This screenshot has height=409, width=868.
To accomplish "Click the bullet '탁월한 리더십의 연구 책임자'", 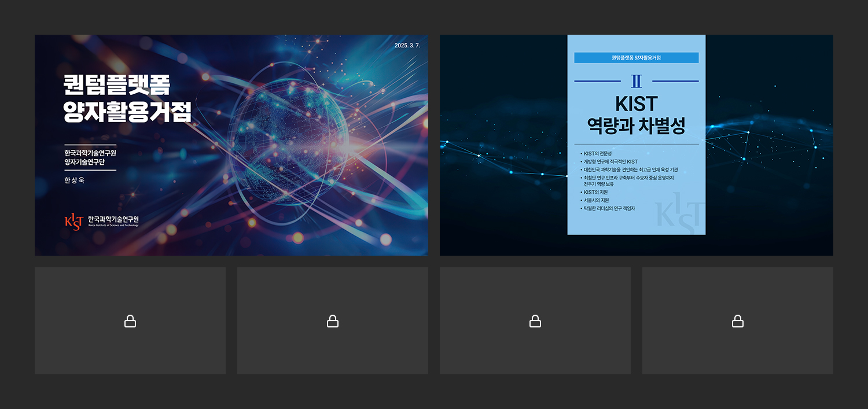I will 608,208.
